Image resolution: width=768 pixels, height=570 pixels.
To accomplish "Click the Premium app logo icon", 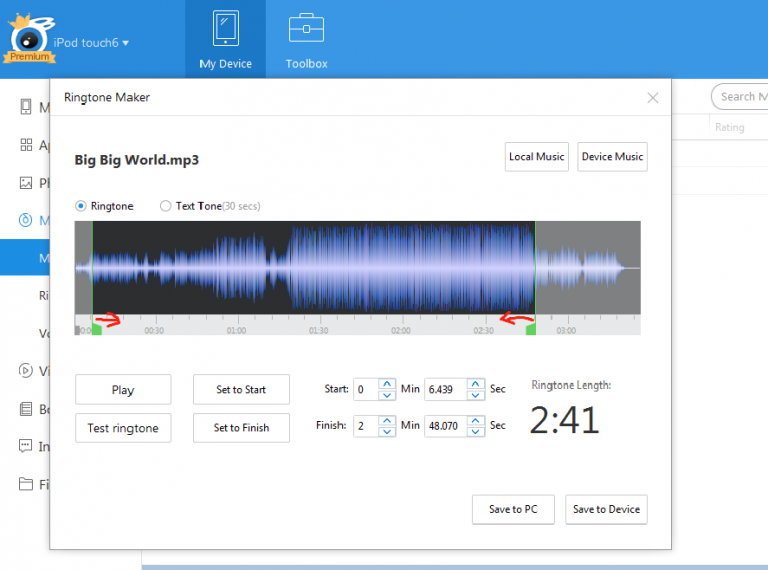I will 30,40.
